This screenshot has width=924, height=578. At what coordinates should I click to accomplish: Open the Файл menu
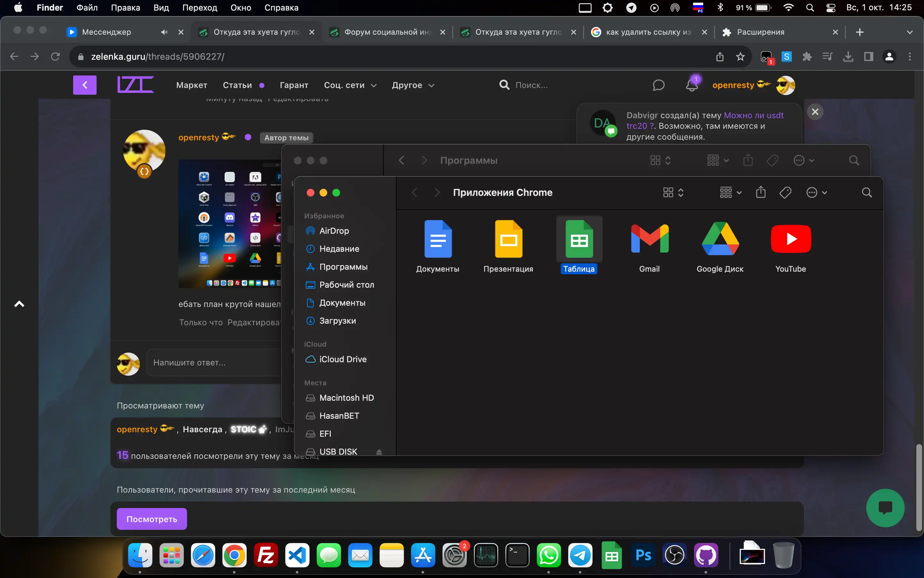tap(87, 8)
